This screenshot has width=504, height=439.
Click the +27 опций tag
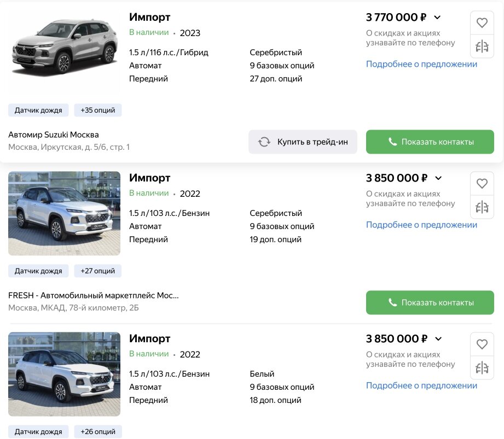point(98,271)
